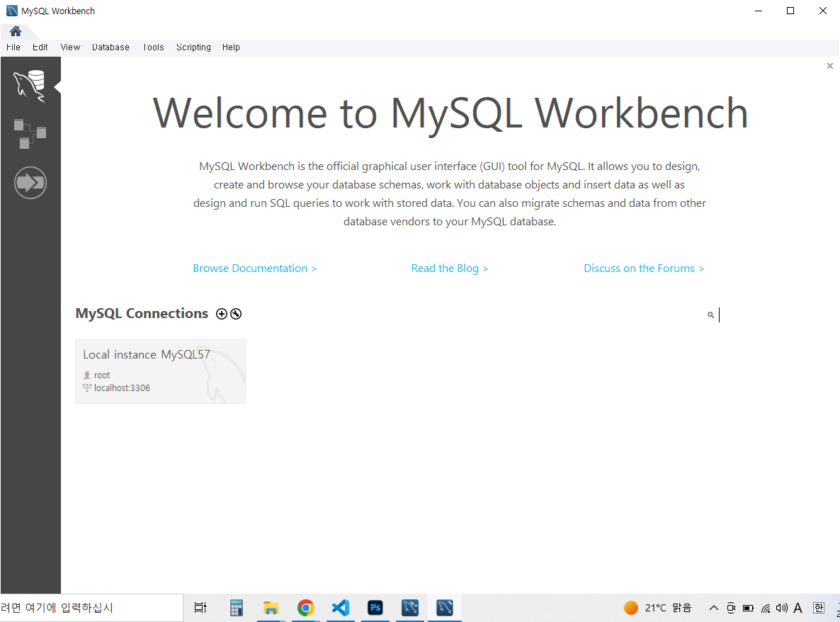
Task: Follow the Discuss on the Forums link
Action: pyautogui.click(x=644, y=268)
